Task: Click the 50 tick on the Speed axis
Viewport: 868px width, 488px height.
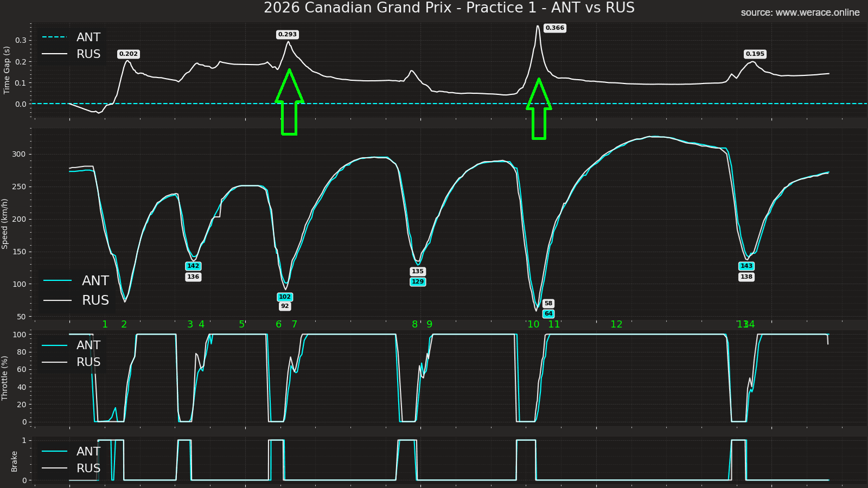Action: pos(21,317)
